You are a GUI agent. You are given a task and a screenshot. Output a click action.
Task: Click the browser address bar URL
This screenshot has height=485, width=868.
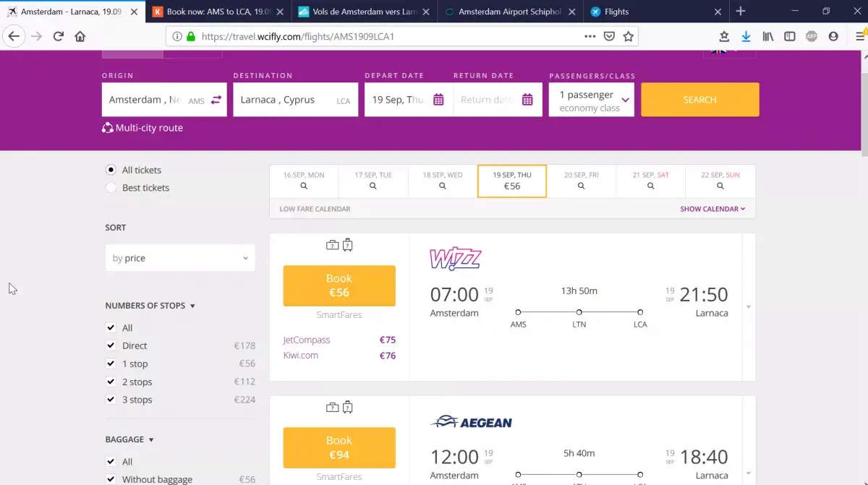point(298,36)
